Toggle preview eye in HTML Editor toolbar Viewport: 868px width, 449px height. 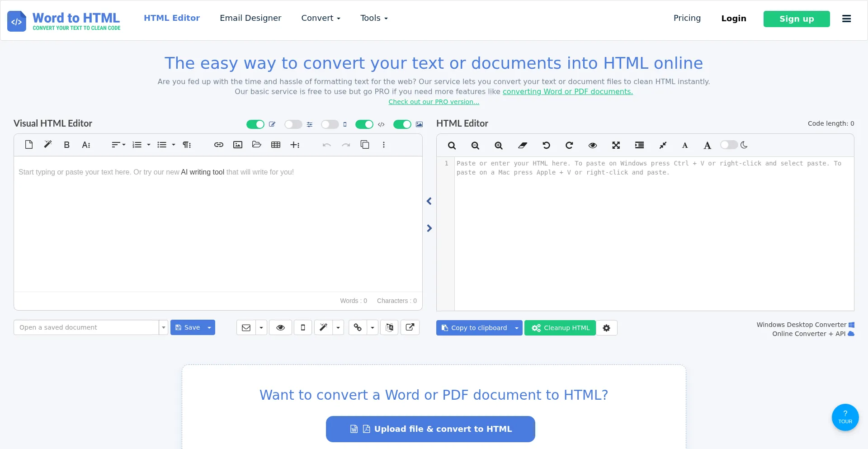[x=593, y=146]
